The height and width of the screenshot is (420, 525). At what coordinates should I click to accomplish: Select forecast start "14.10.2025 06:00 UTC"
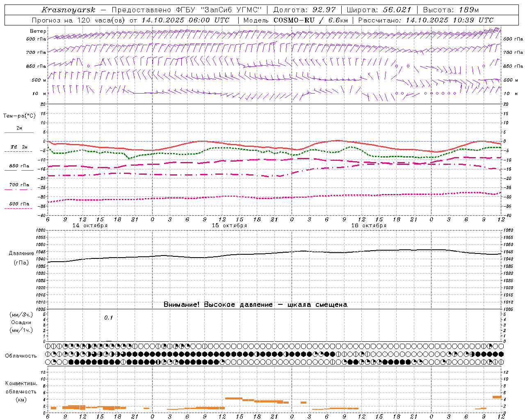186,20
